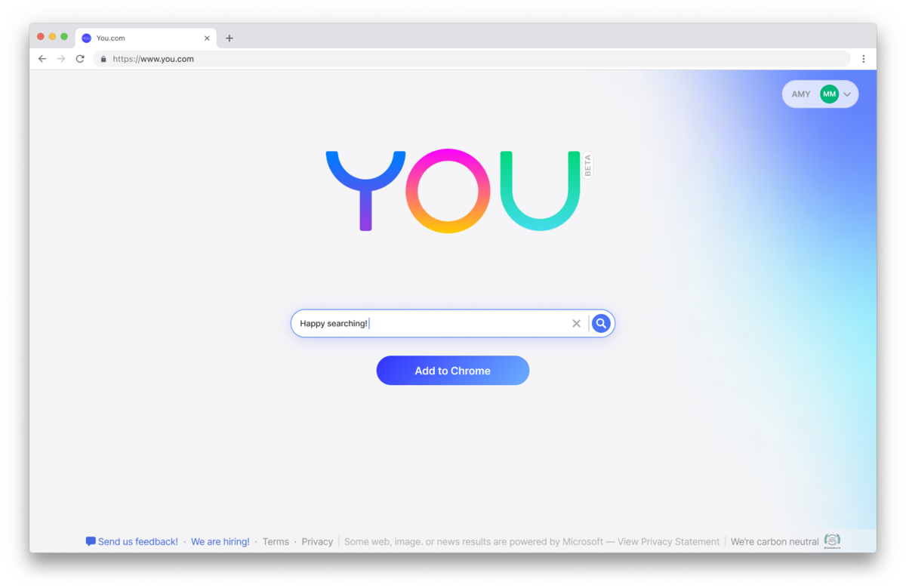Click the YOU logo

(x=453, y=190)
